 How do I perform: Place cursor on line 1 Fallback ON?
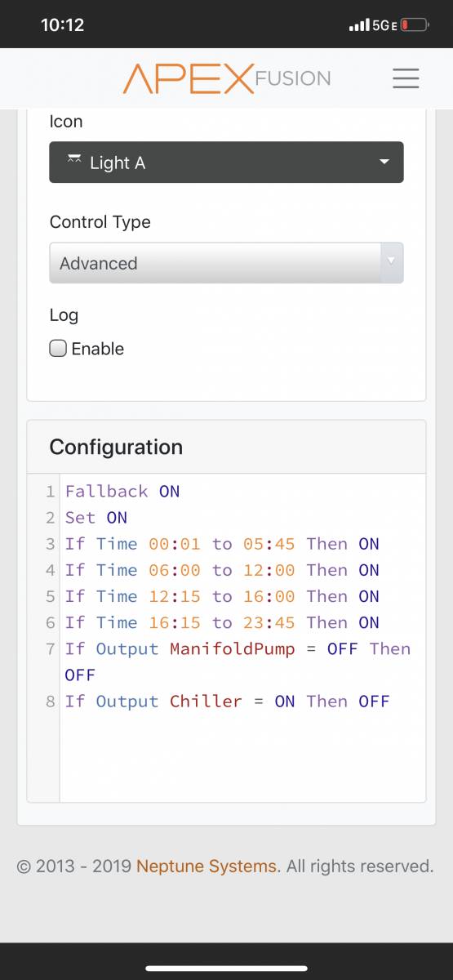click(x=122, y=491)
